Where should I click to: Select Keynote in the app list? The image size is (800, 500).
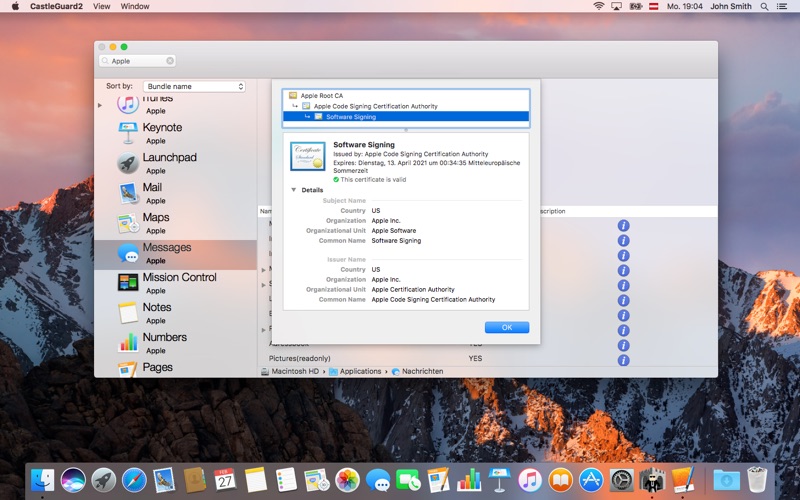(175, 133)
